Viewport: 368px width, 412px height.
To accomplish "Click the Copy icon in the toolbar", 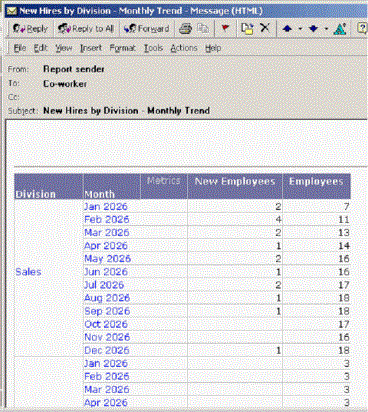I will click(203, 29).
